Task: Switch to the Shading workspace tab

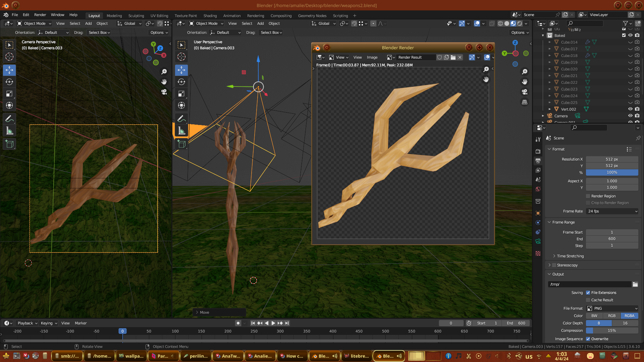Action: tap(210, 16)
